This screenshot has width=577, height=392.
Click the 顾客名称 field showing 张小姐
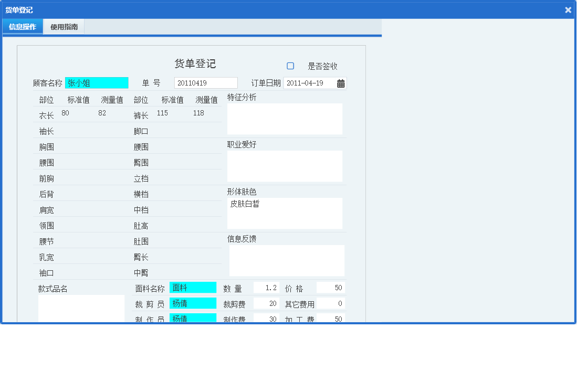click(97, 82)
